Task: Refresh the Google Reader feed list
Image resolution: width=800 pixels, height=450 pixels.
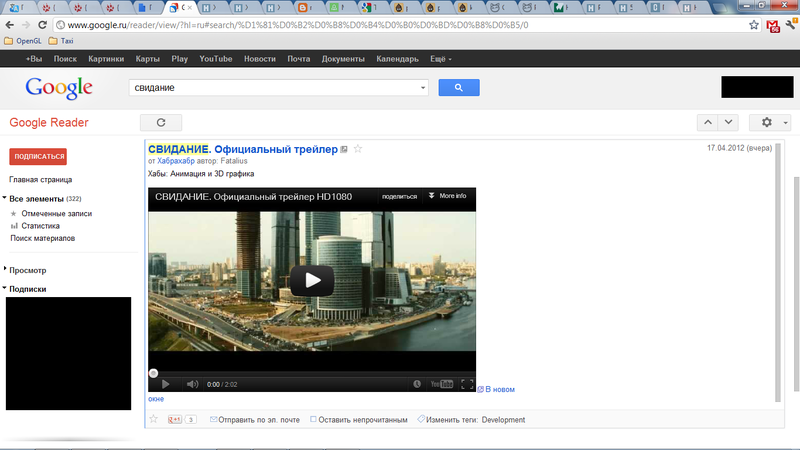Action: pos(161,122)
